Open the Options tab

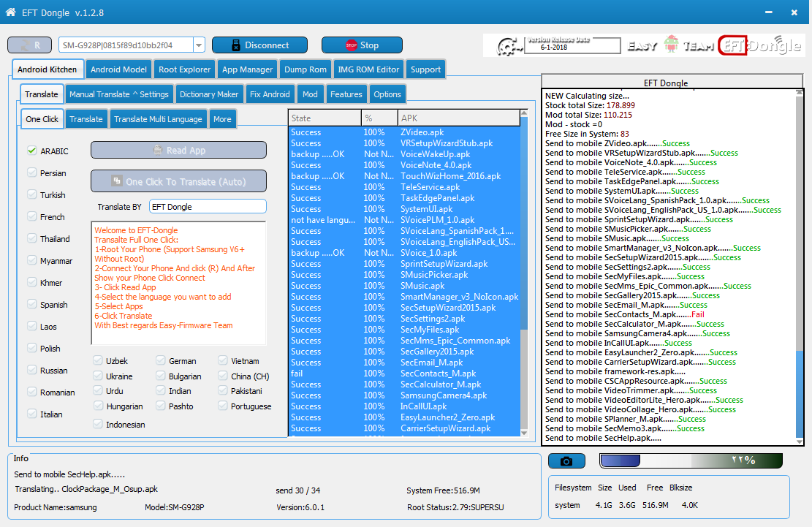387,94
